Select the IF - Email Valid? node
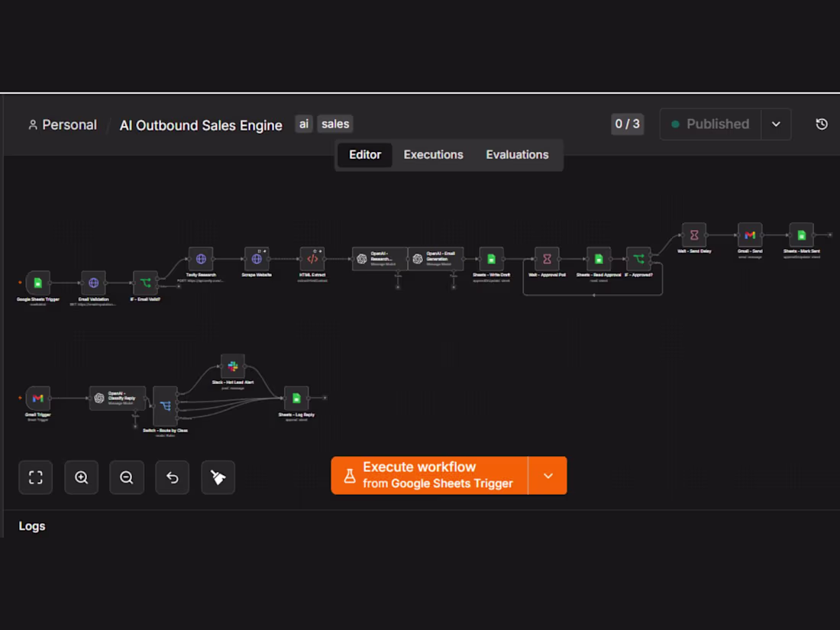This screenshot has width=840, height=630. coord(145,283)
